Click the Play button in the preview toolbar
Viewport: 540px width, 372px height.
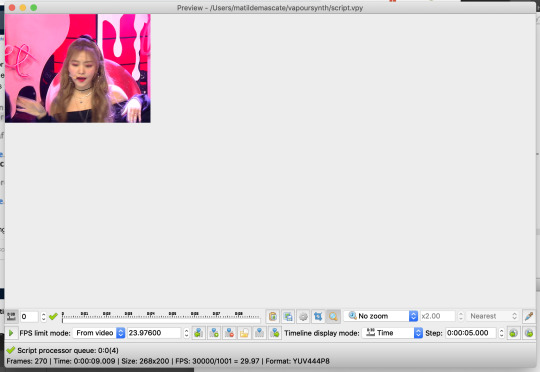tap(11, 333)
